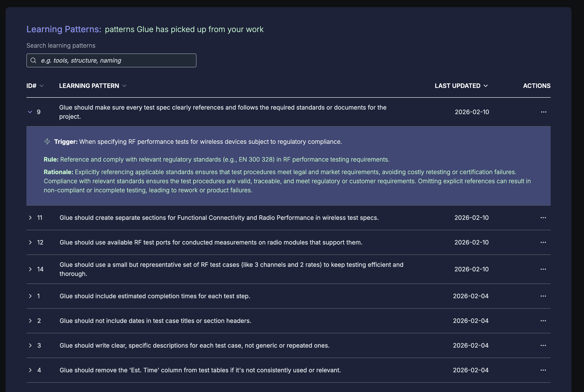Screen dimensions: 584x392
Task: Open actions menu for pattern 9
Action: 543,112
